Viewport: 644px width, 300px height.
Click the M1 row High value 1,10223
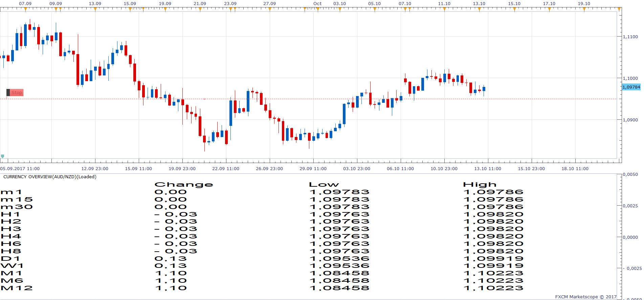click(x=494, y=273)
